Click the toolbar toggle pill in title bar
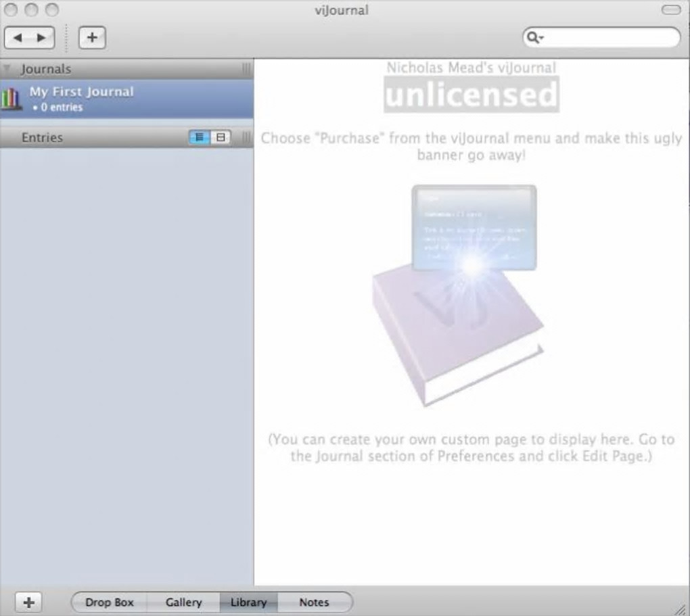690x616 pixels. click(x=671, y=9)
